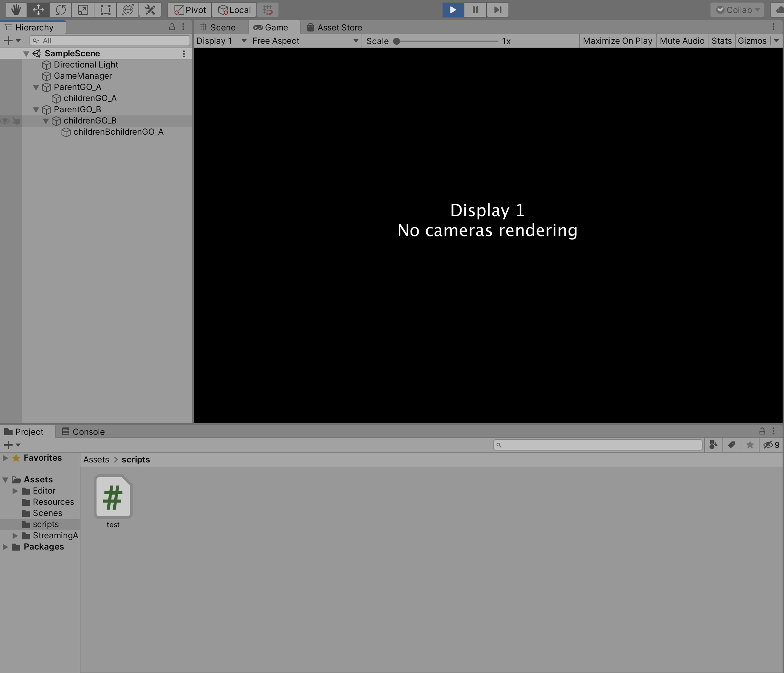Collapse the ParentGO_A tree node
Viewport: 784px width, 673px height.
coord(36,87)
